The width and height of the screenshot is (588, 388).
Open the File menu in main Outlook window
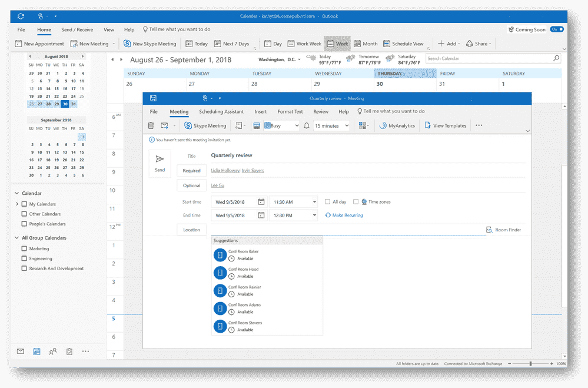21,29
